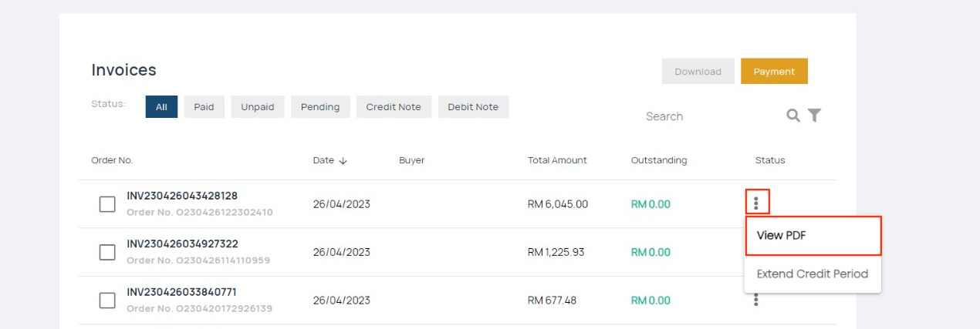Click the Date sort arrow
Viewport: 980px width, 329px height.
pyautogui.click(x=343, y=161)
